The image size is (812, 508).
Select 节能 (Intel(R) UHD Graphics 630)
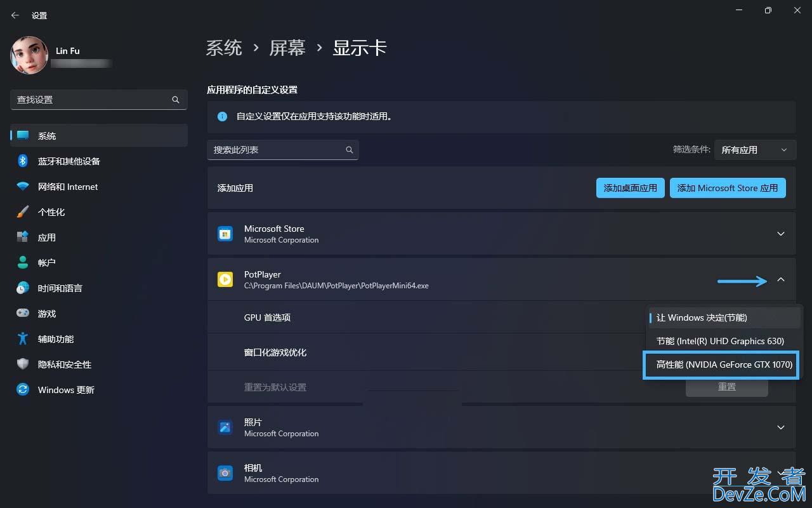(x=724, y=341)
